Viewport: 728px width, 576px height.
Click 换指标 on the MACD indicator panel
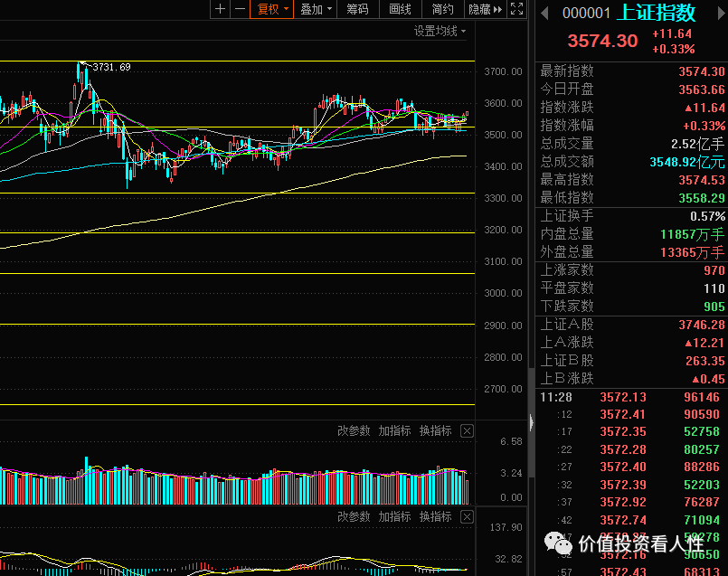(436, 516)
